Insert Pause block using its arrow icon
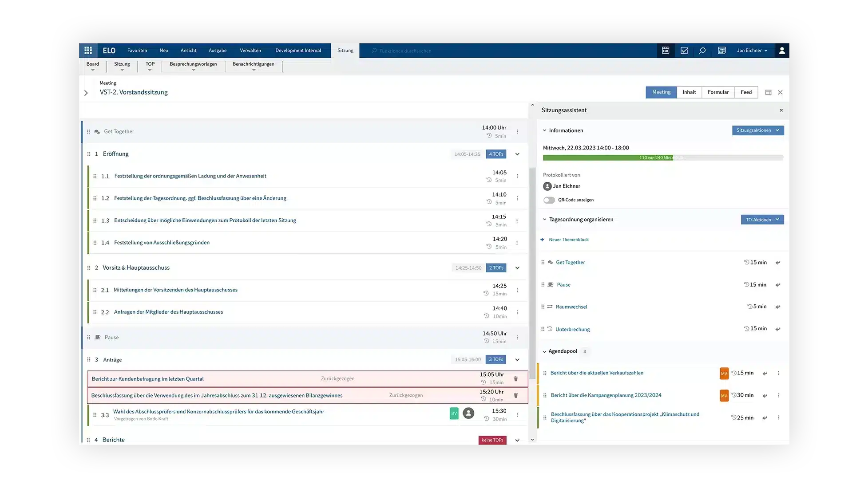The image size is (868, 488). pos(777,285)
